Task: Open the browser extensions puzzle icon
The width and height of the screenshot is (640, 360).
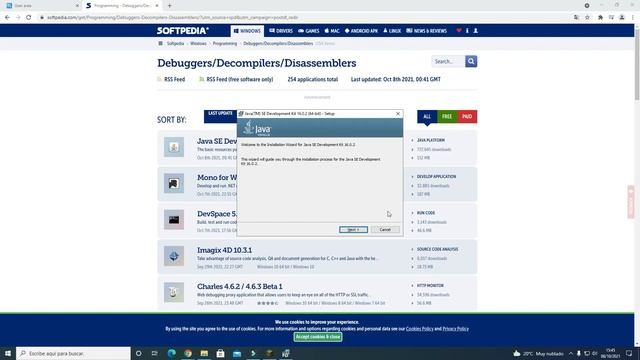Action: point(600,18)
